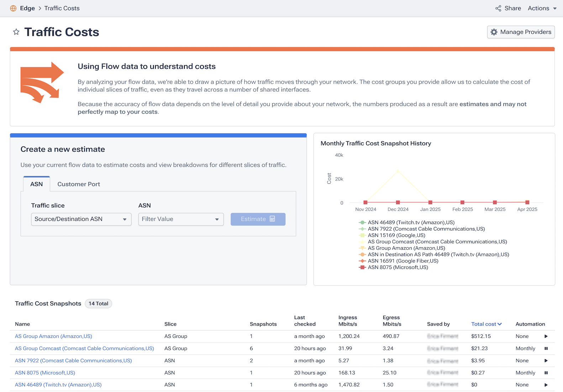Start automation for ASN 7922 row
The width and height of the screenshot is (563, 392).
click(546, 360)
